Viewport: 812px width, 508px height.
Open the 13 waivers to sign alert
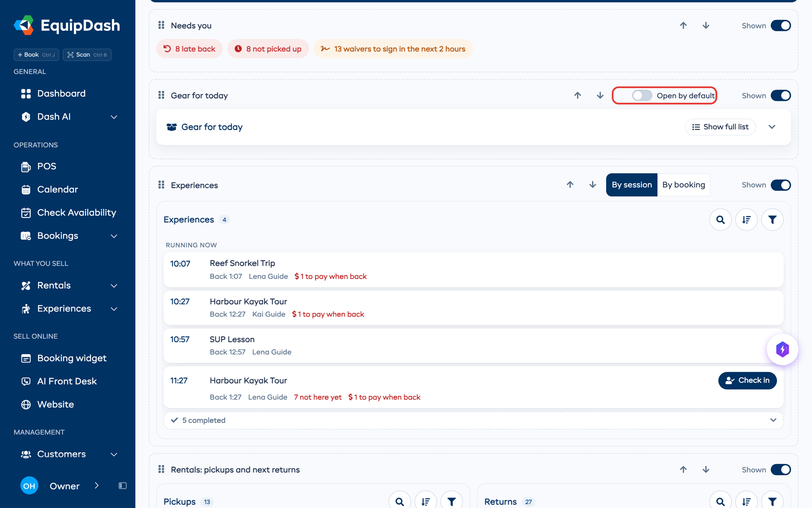point(393,49)
